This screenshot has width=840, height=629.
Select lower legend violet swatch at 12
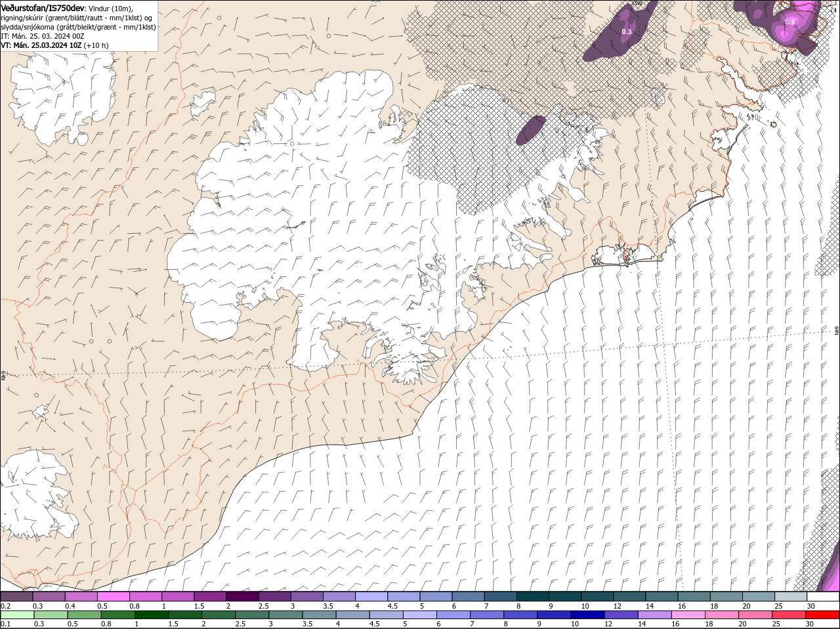[621, 615]
